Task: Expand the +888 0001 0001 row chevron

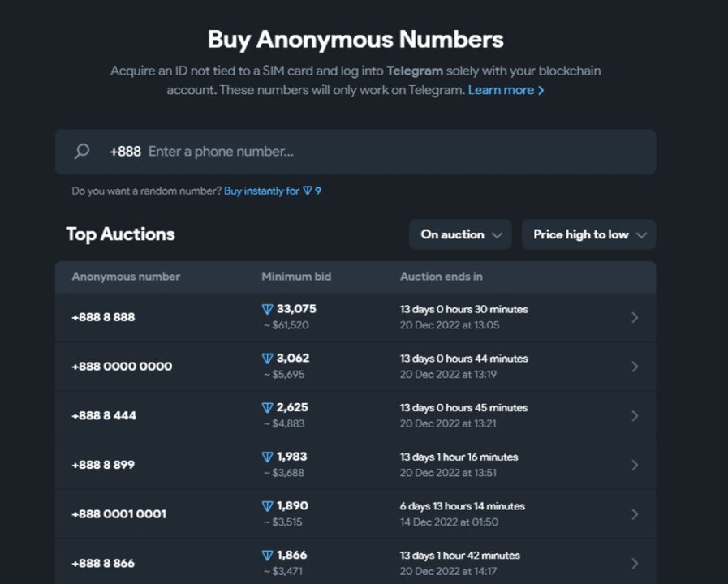Action: click(634, 514)
